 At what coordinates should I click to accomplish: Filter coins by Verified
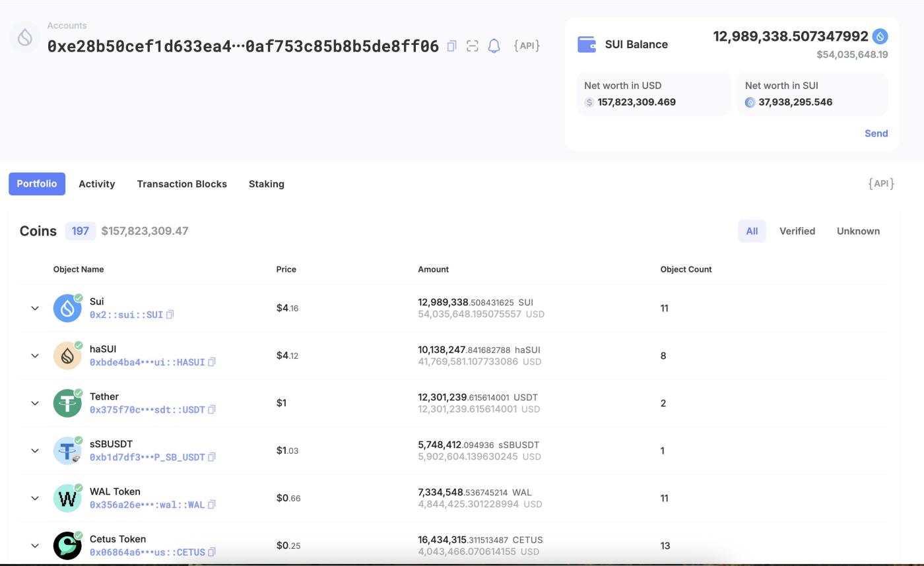(797, 231)
